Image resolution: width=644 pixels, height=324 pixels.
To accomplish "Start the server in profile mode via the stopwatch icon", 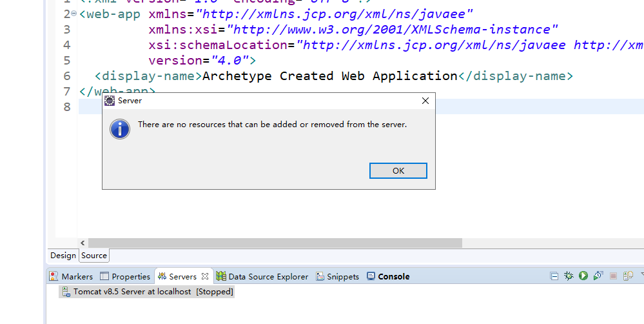I will click(x=598, y=276).
